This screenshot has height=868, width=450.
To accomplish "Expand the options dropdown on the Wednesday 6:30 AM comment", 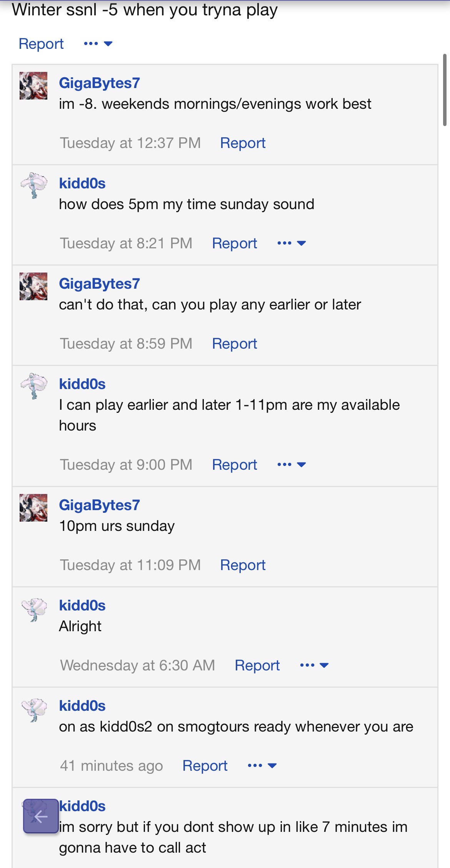I will click(x=314, y=665).
